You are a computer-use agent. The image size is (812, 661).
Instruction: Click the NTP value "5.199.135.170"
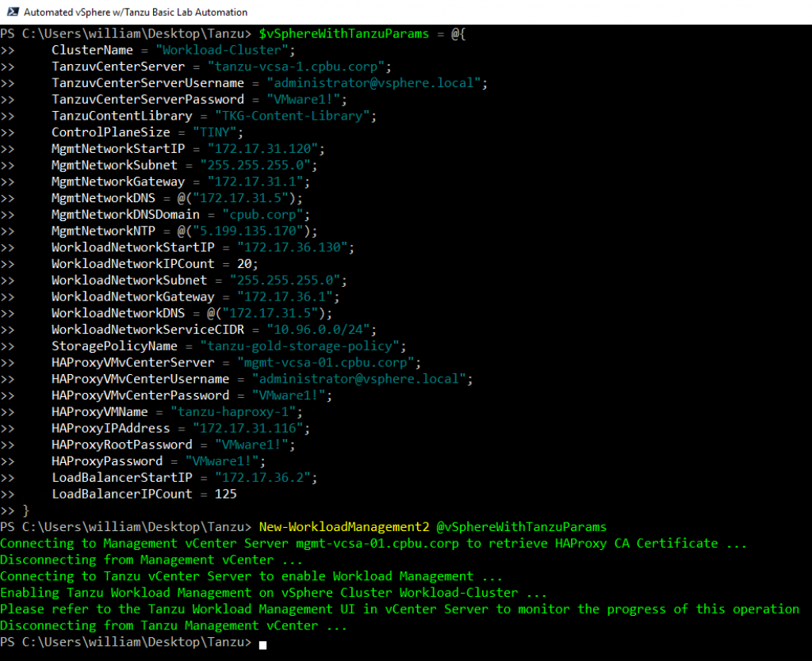click(x=247, y=231)
